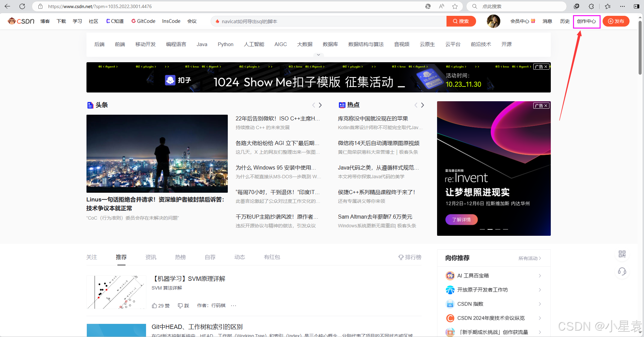The width and height of the screenshot is (644, 337).
Task: Open browser settings and more menu
Action: (622, 6)
